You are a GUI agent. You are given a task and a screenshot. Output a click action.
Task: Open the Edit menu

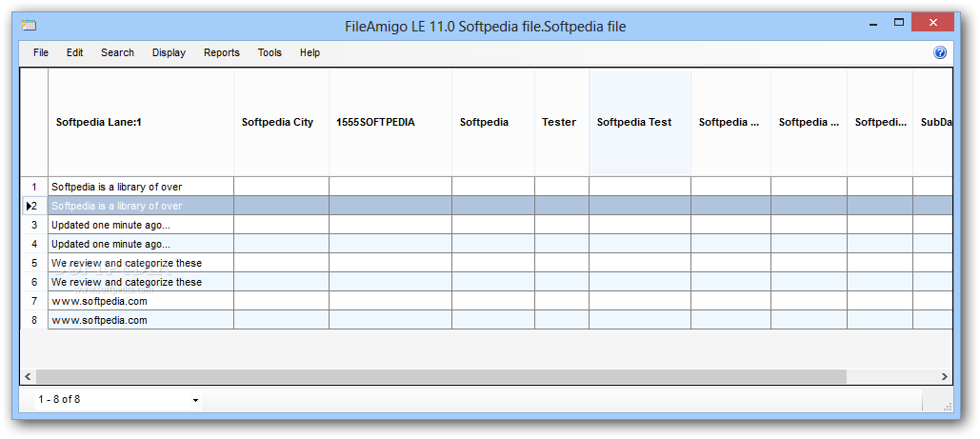tap(75, 52)
